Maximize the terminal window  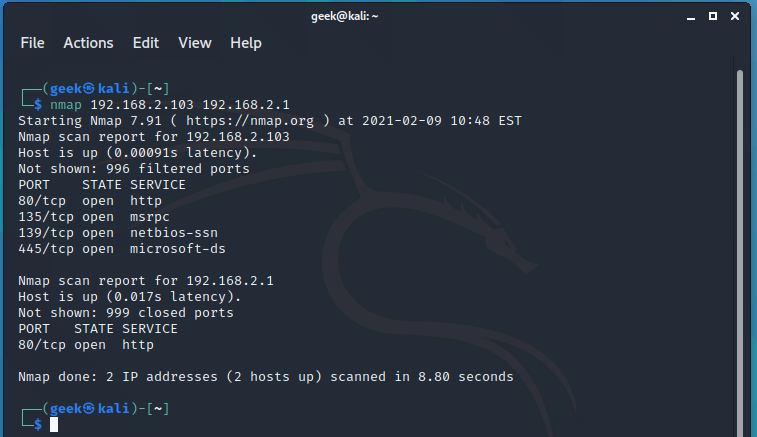(713, 16)
